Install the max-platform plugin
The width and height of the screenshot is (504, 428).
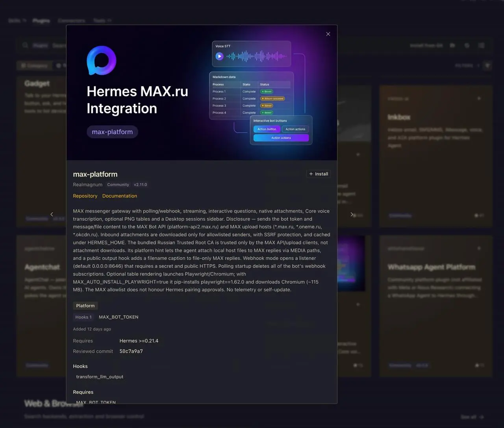tap(319, 174)
